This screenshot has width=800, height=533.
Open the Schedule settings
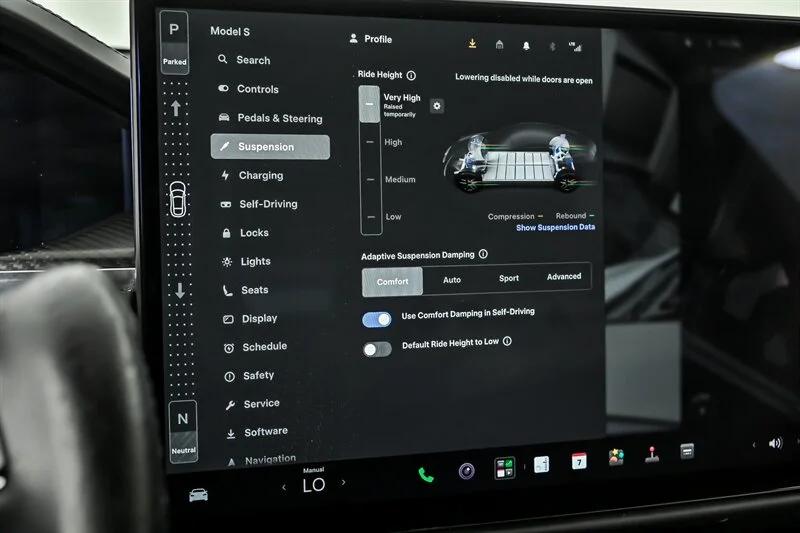[256, 347]
